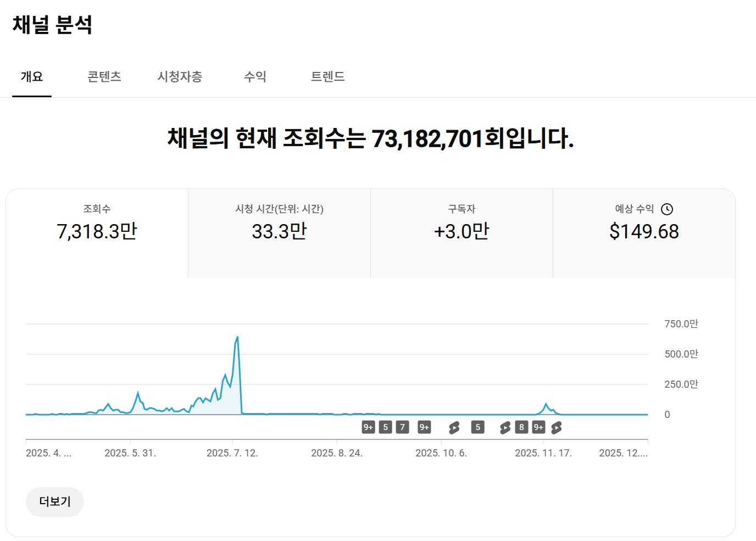Click the leftmost 9+ uploads marker

368,427
